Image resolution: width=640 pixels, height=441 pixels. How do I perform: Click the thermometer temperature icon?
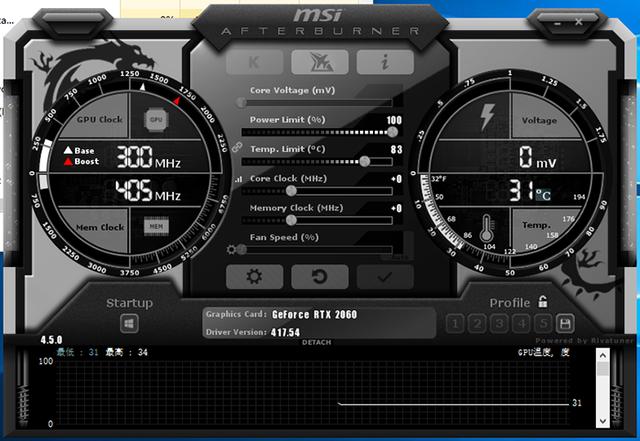click(x=487, y=228)
